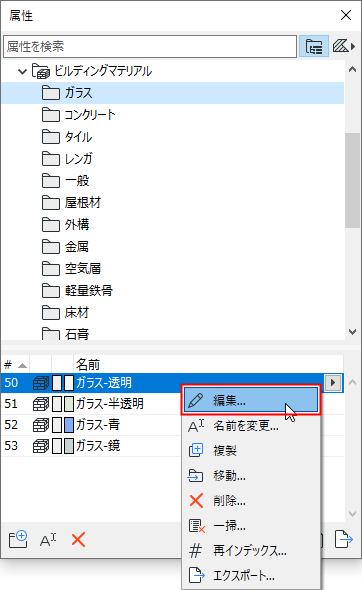Click building material icon in row 51
The width and height of the screenshot is (362, 590).
pyautogui.click(x=41, y=404)
